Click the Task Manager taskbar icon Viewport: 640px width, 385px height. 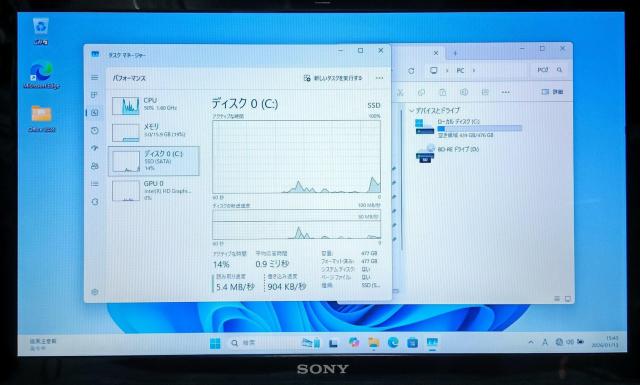[x=432, y=343]
